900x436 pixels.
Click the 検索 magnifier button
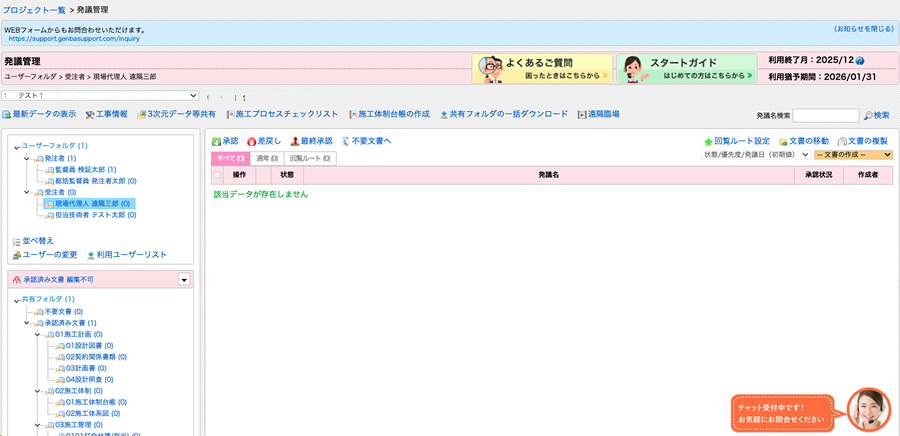[868, 116]
